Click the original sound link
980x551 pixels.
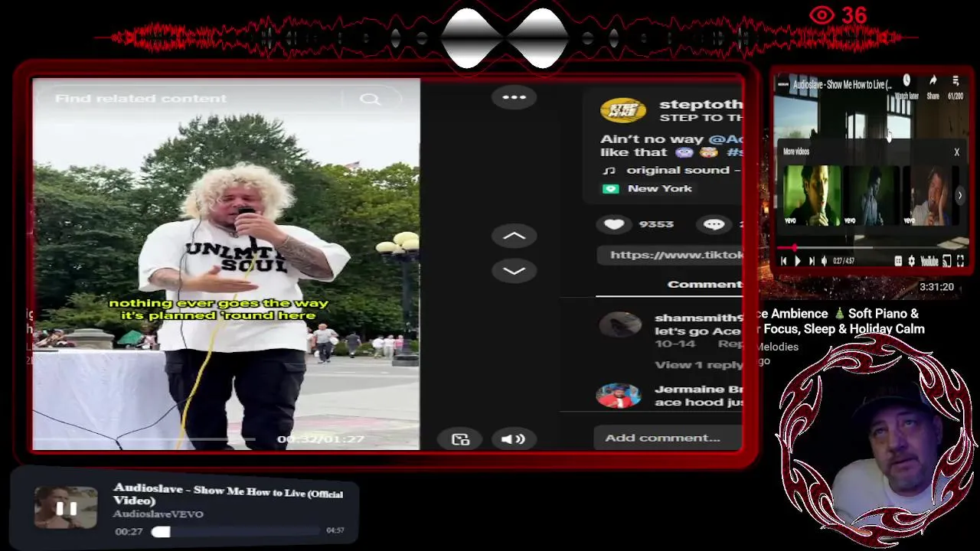pos(674,170)
